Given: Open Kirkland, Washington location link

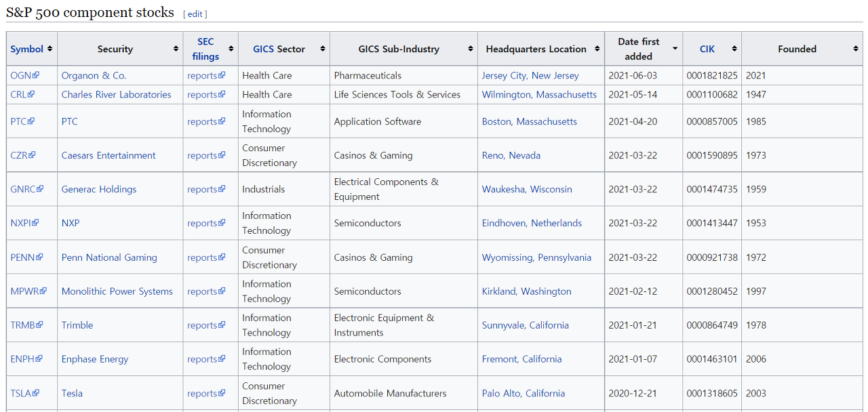Looking at the screenshot, I should pos(526,291).
